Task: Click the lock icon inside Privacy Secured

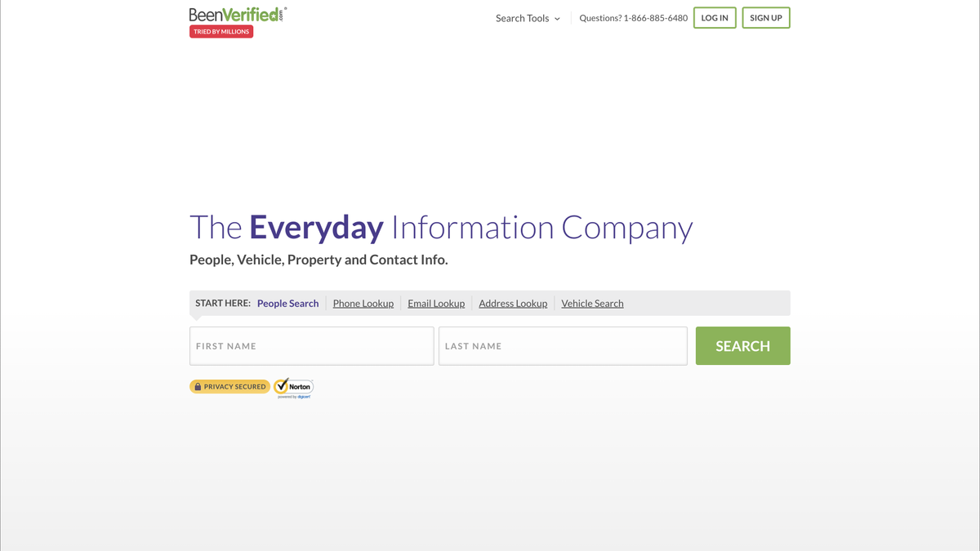Action: click(198, 386)
